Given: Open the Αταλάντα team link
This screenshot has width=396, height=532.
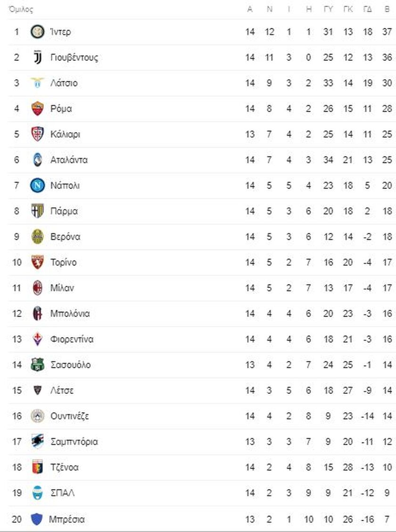Looking at the screenshot, I should click(69, 160).
